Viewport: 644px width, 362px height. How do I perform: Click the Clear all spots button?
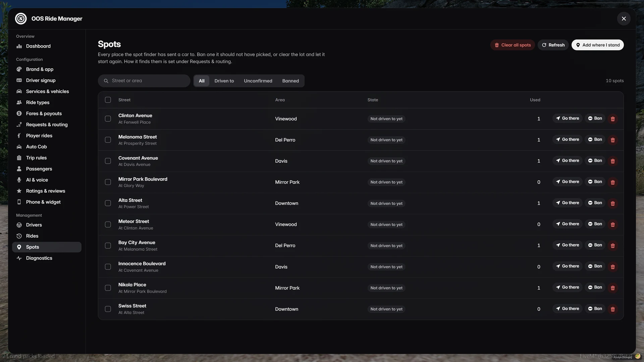(x=513, y=45)
